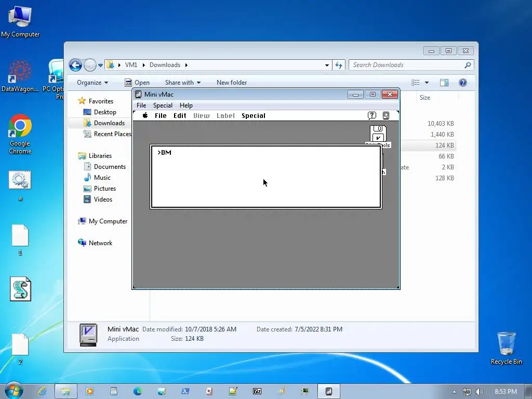Click the Search Downloads field
This screenshot has height=399, width=532.
(406, 65)
